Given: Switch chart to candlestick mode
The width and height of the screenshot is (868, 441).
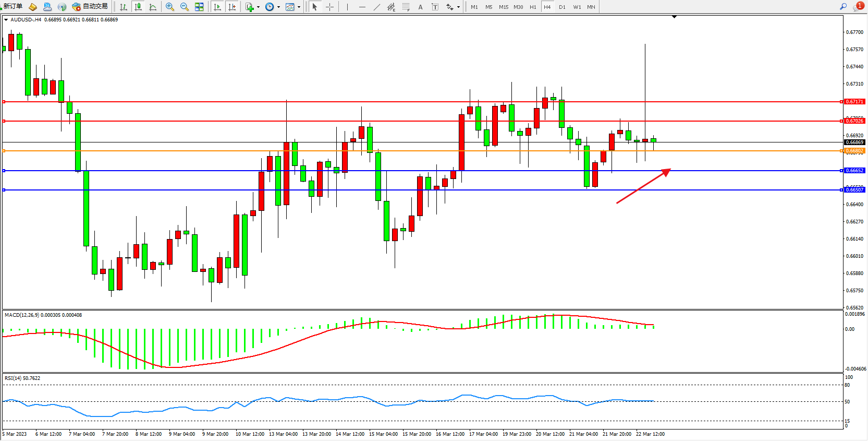Looking at the screenshot, I should tap(138, 7).
